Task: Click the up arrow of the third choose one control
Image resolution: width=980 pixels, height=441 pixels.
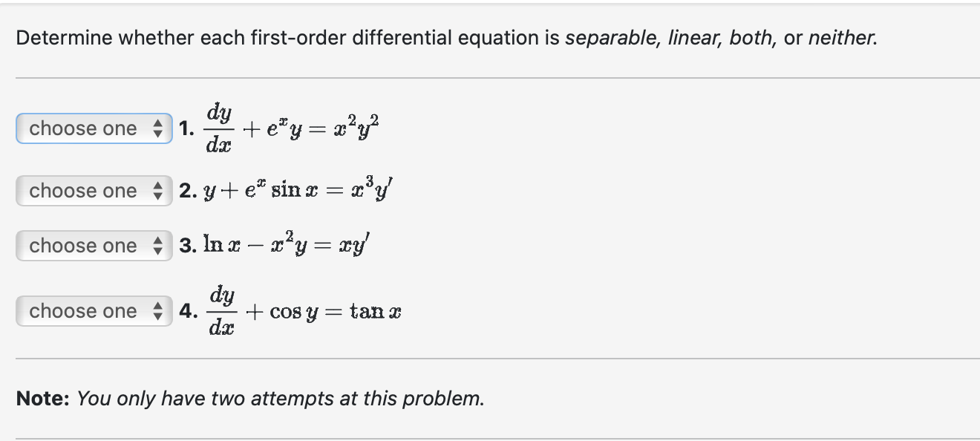Action: (157, 242)
